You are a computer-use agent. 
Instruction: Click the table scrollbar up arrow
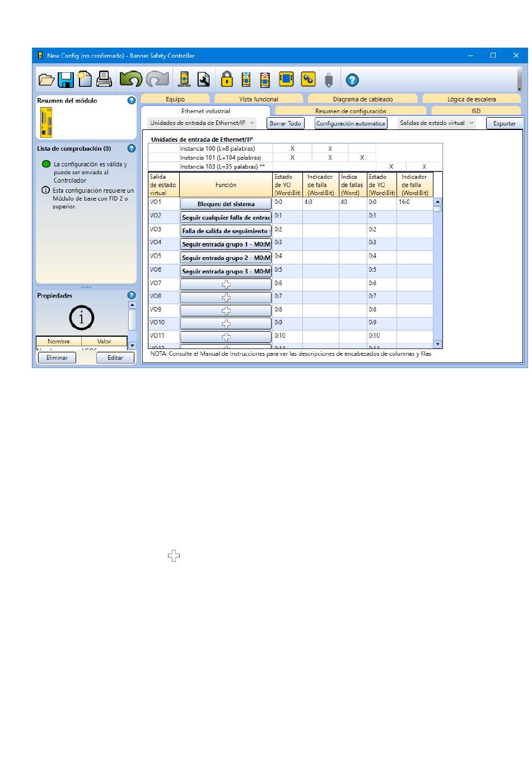click(x=438, y=202)
